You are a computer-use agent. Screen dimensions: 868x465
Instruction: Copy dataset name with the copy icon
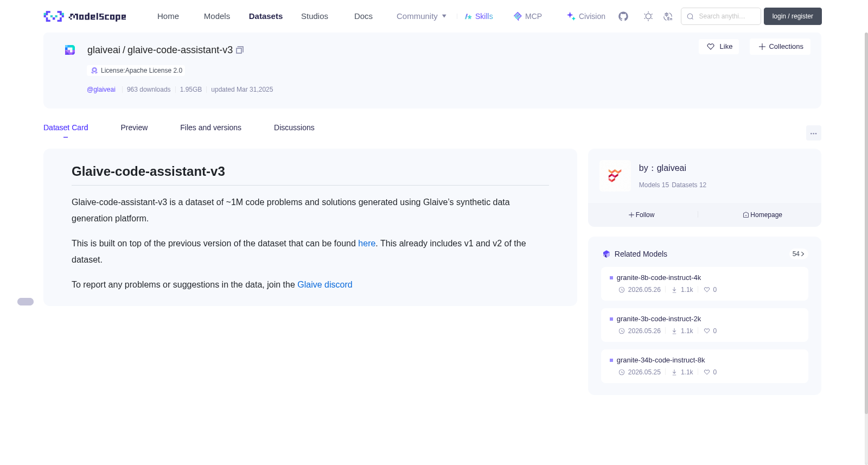click(240, 50)
